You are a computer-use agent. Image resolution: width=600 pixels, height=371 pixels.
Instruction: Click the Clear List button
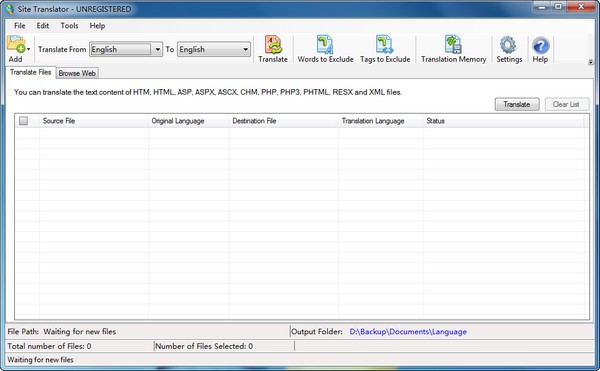click(x=566, y=104)
